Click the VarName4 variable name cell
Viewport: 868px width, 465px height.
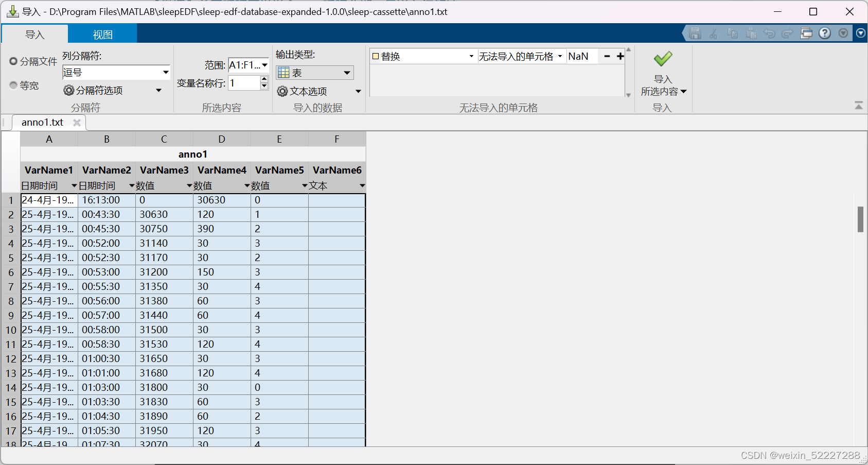222,170
